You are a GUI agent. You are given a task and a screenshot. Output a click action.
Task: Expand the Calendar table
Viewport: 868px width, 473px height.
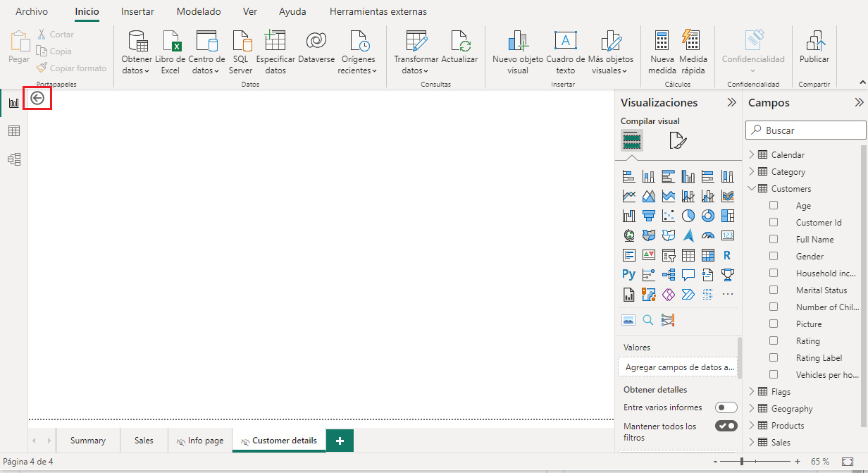click(752, 155)
